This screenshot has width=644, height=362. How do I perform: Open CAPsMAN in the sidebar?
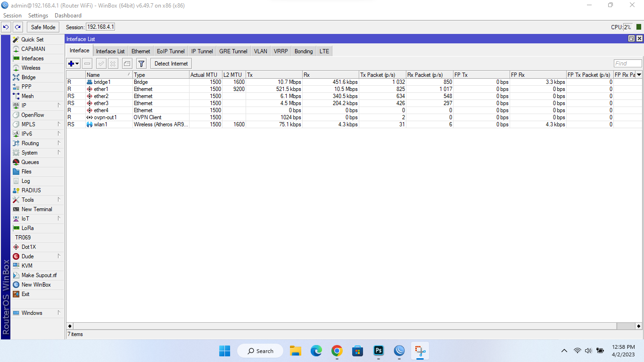pos(38,49)
